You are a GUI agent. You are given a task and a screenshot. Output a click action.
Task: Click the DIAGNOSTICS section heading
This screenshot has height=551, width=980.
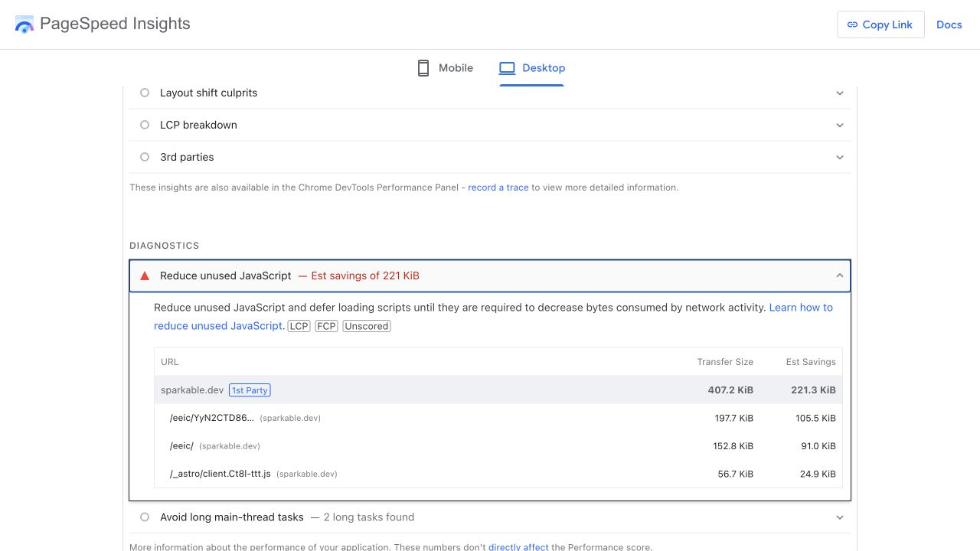click(x=165, y=246)
